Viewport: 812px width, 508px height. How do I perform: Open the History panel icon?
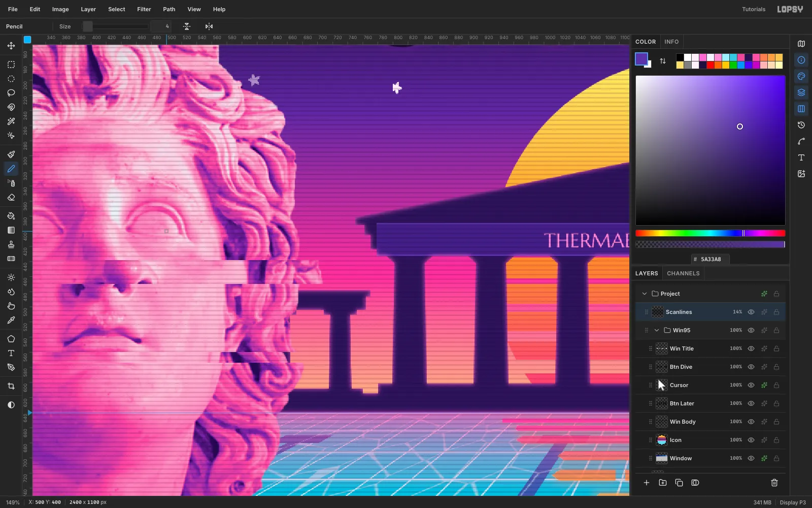[801, 125]
